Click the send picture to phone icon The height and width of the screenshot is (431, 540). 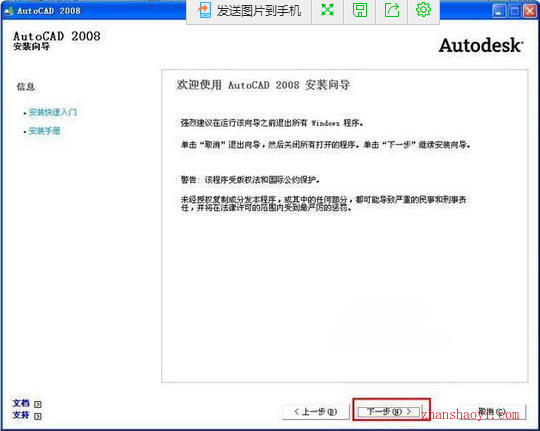tap(205, 10)
